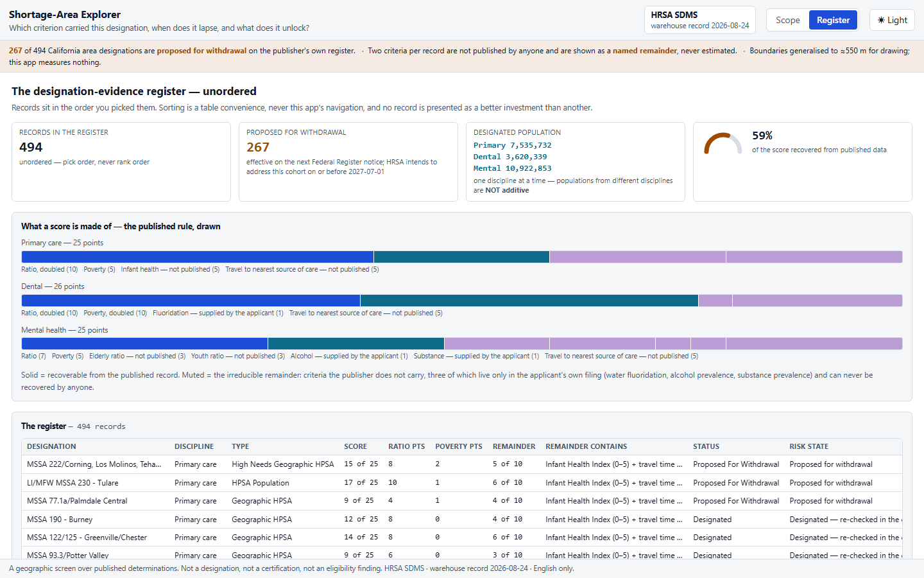This screenshot has width=924, height=578.
Task: Click the Proposed for Withdrawal card
Action: 348,162
